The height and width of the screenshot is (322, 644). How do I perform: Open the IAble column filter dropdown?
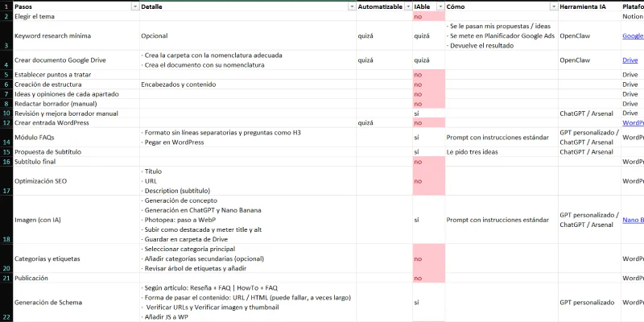440,7
